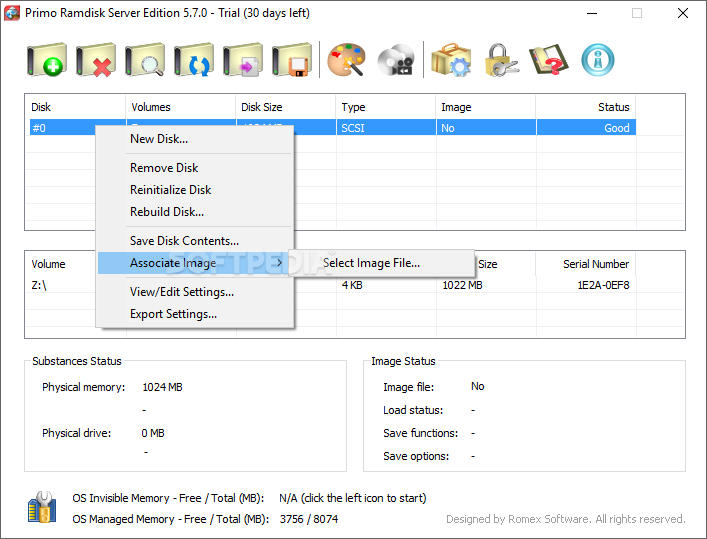Image resolution: width=707 pixels, height=539 pixels.
Task: Click the disk properties magnifier toolbar icon
Action: tap(145, 60)
